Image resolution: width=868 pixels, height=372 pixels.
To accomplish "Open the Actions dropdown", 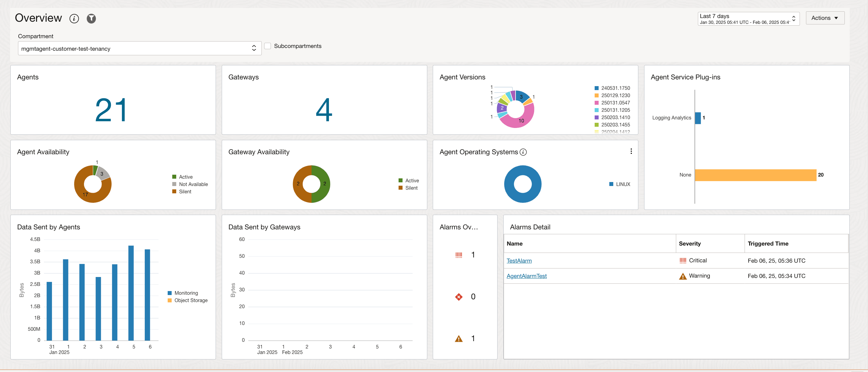I will pyautogui.click(x=825, y=18).
